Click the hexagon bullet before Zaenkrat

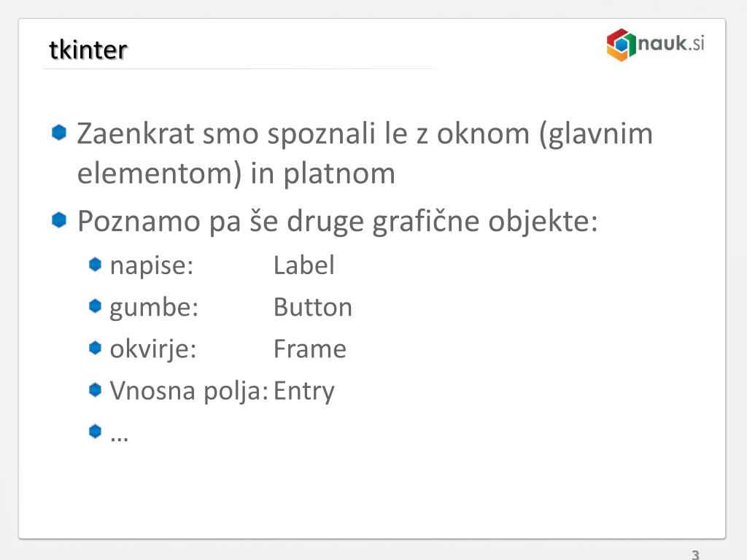pyautogui.click(x=58, y=133)
